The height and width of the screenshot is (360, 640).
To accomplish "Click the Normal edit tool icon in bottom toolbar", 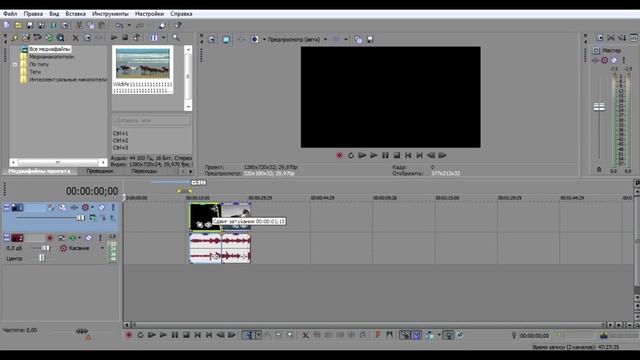I will pos(248,335).
